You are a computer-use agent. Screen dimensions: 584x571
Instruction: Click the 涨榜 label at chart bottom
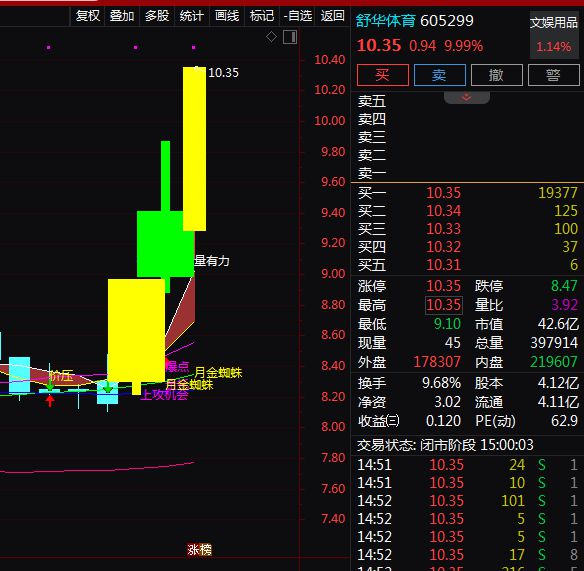pyautogui.click(x=199, y=550)
